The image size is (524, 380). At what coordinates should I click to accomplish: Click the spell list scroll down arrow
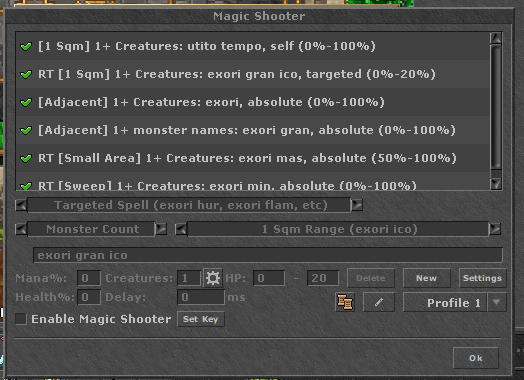(x=496, y=184)
